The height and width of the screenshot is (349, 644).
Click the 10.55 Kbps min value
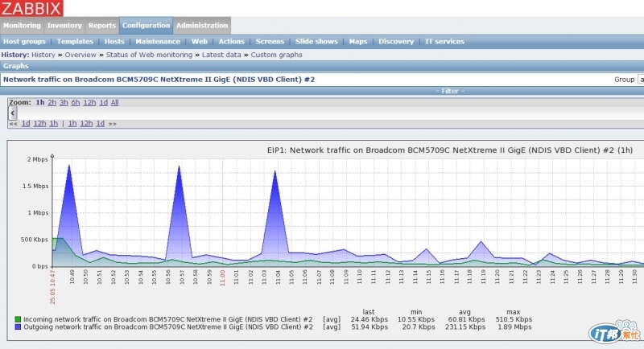click(x=416, y=319)
